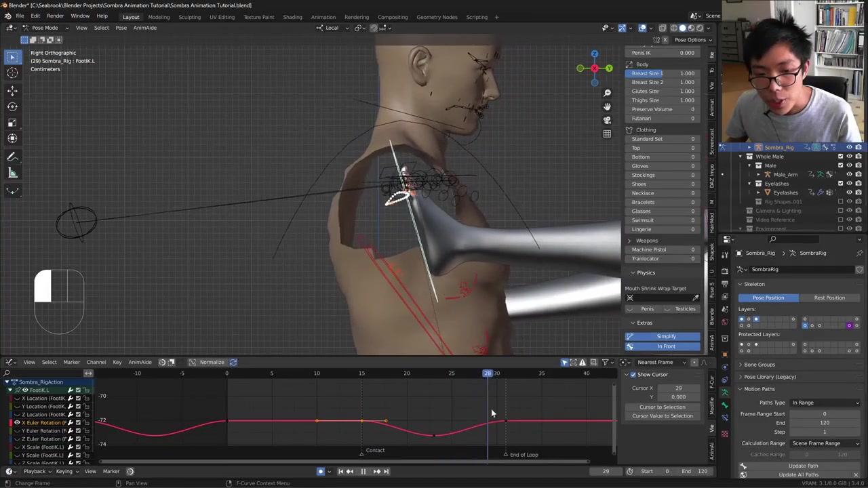
Task: Select the Rotate tool in left toolbar
Action: point(12,106)
